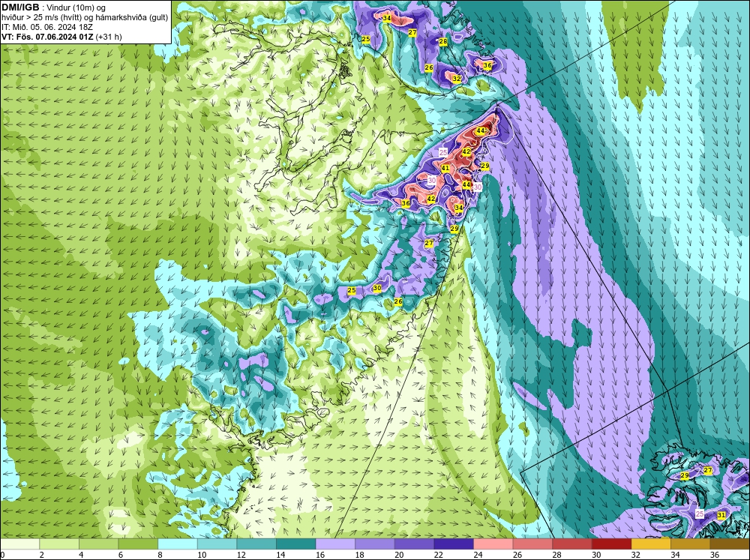Click the DMI/IGB title in header box
The height and width of the screenshot is (560, 750).
20,7
